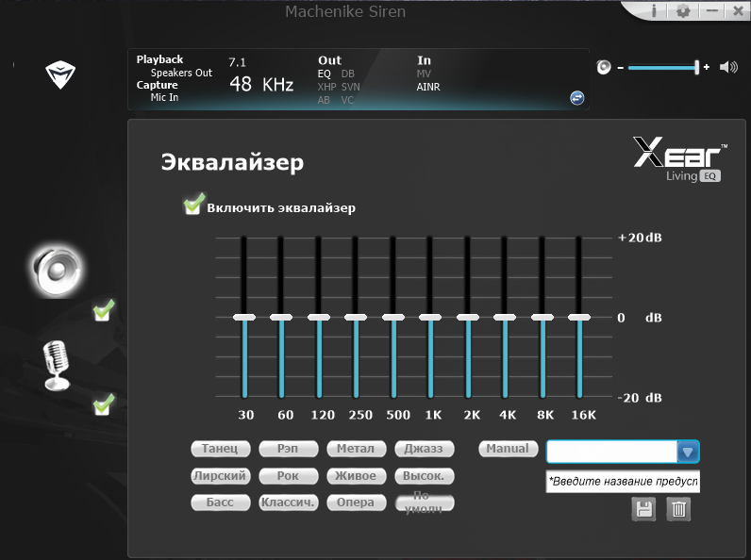Open the info button in the title bar
The image size is (751, 560).
coord(656,11)
